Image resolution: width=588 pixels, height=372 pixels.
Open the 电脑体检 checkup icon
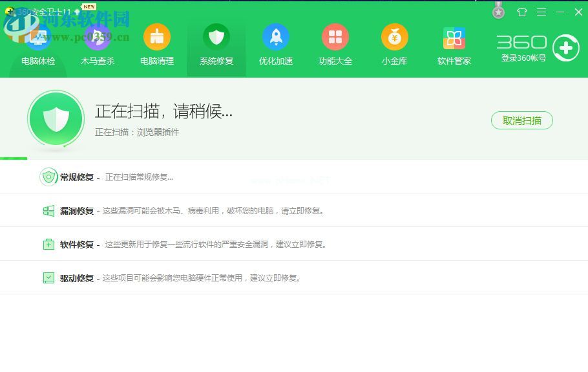38,38
